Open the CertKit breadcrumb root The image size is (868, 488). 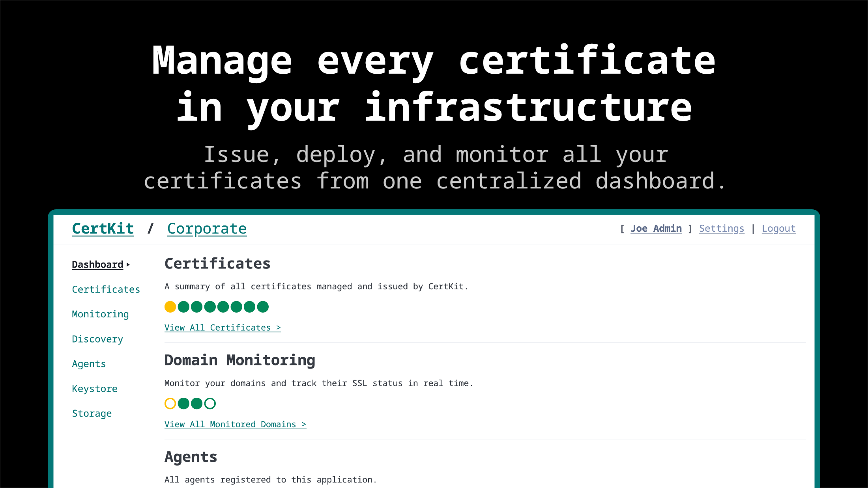click(103, 228)
